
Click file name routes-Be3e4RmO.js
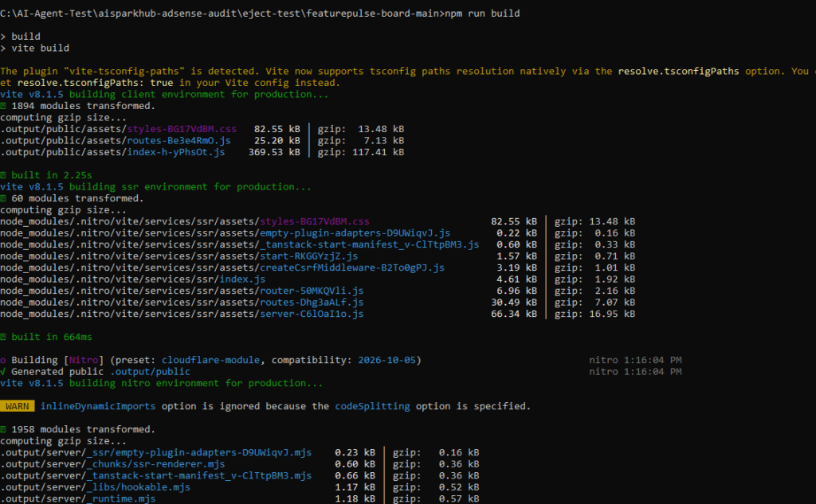[x=179, y=140]
